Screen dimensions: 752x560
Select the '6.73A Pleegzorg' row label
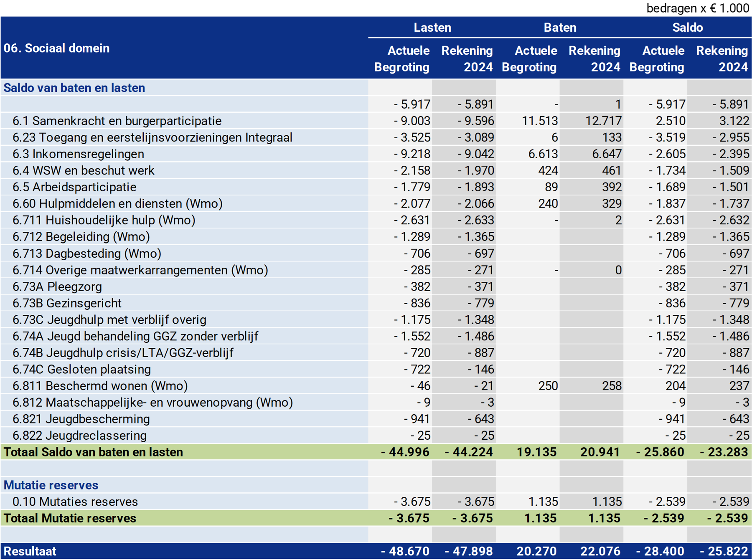(x=57, y=287)
